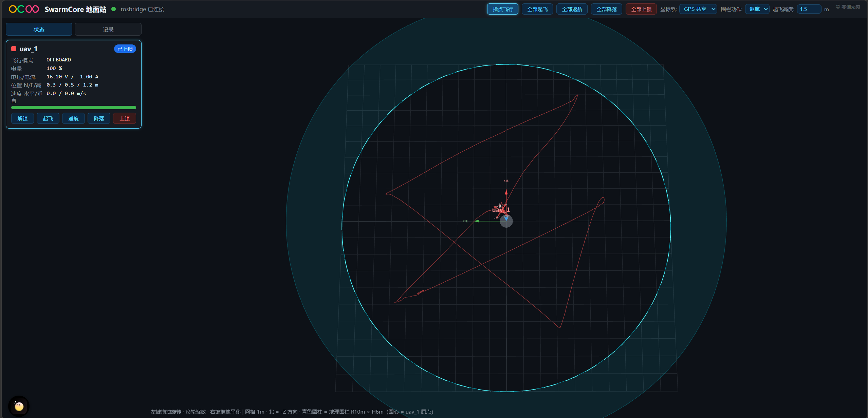Click the speed value 0.0 / 0.0 m/s
Screen dimensions: 868x418
(66, 93)
